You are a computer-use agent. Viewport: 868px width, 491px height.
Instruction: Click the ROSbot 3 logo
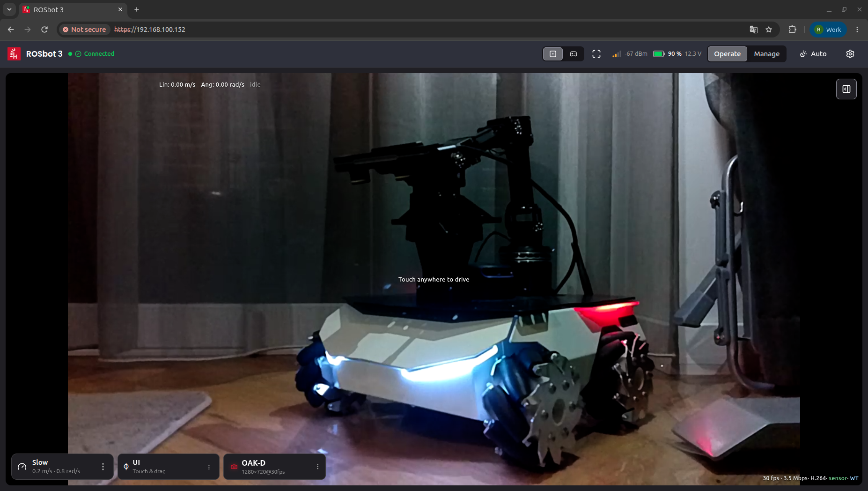[x=14, y=54]
